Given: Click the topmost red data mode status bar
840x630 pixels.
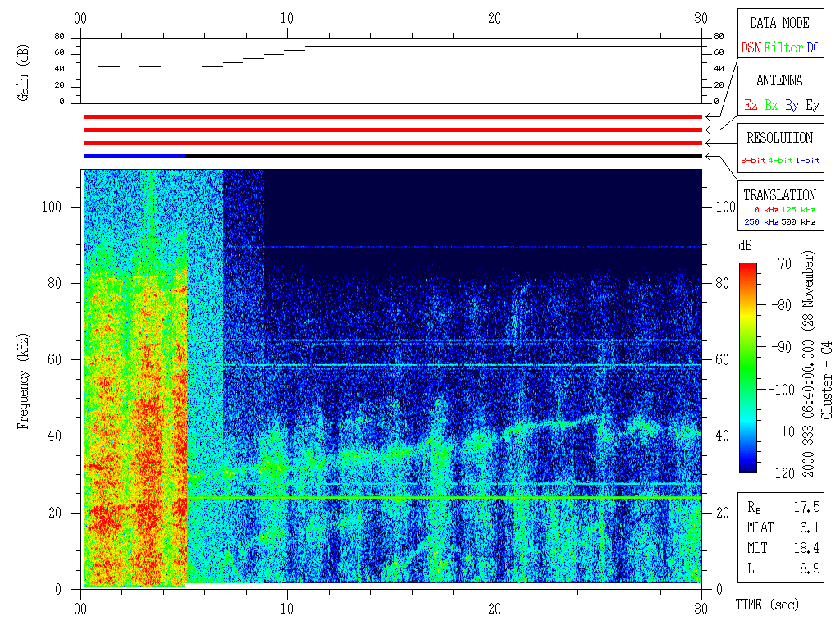Looking at the screenshot, I should pos(392,117).
